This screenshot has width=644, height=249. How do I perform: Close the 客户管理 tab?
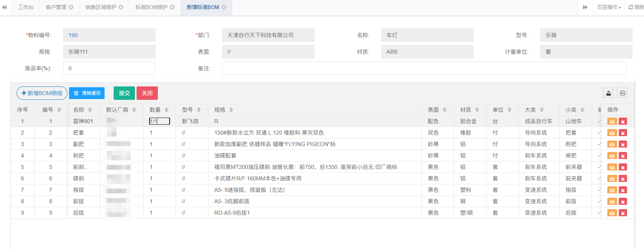coord(71,7)
